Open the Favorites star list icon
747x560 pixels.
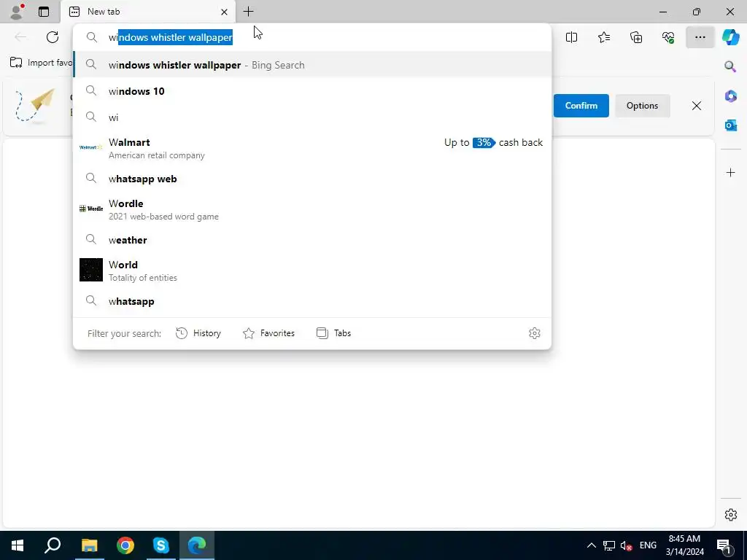(603, 37)
